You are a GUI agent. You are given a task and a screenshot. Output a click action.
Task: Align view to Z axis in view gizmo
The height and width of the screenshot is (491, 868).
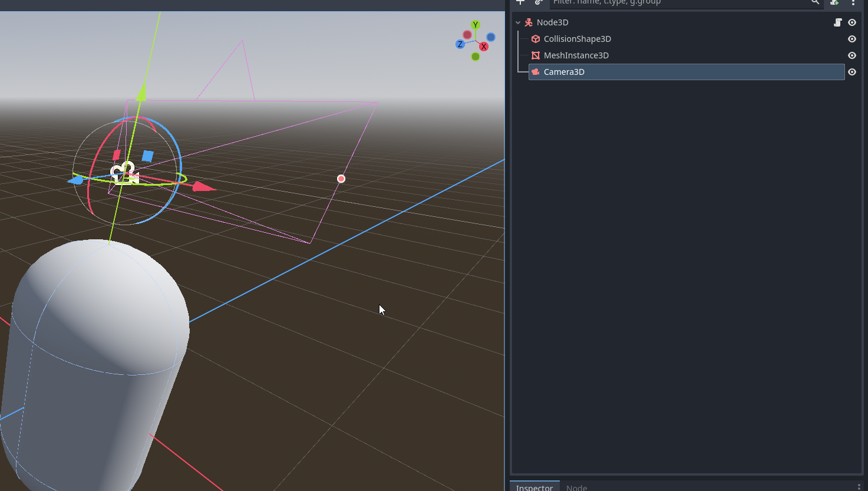460,44
